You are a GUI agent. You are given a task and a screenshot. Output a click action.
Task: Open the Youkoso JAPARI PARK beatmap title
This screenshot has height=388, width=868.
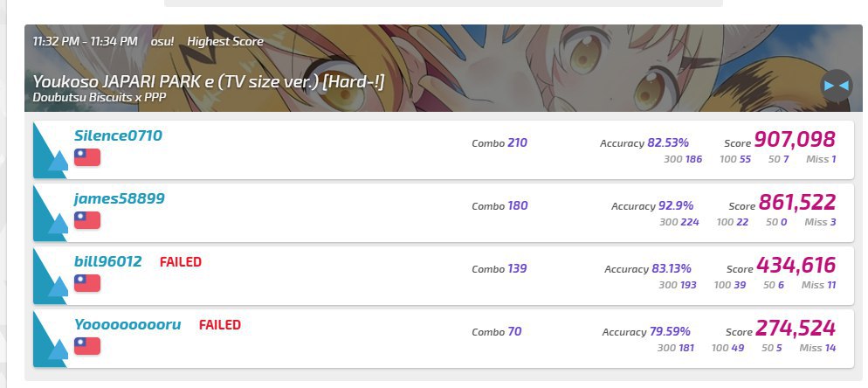[209, 82]
